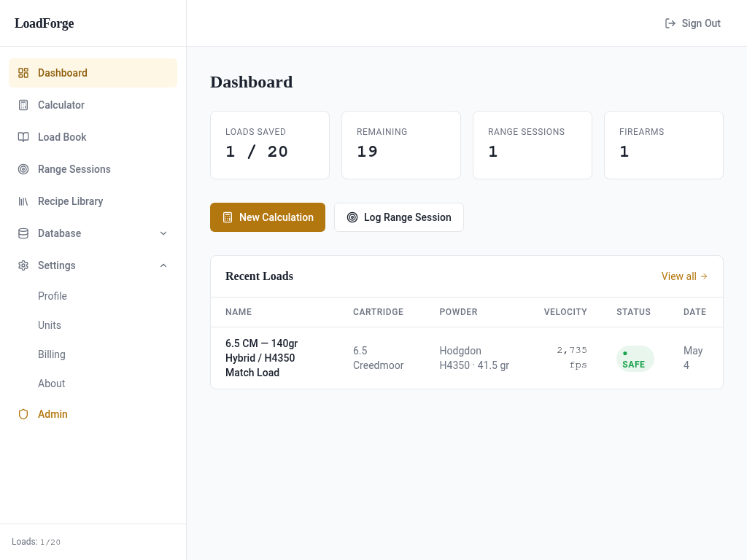Open Billing settings

pyautogui.click(x=52, y=354)
